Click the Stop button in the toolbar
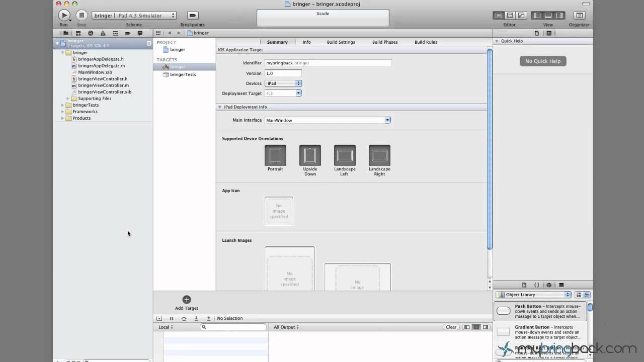Viewport: 644px width, 362px height. click(x=82, y=16)
